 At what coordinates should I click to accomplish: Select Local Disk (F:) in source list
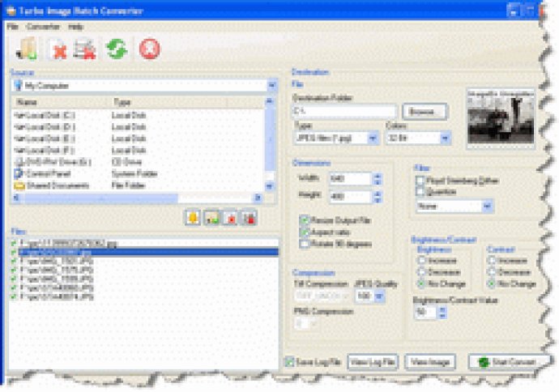point(45,151)
